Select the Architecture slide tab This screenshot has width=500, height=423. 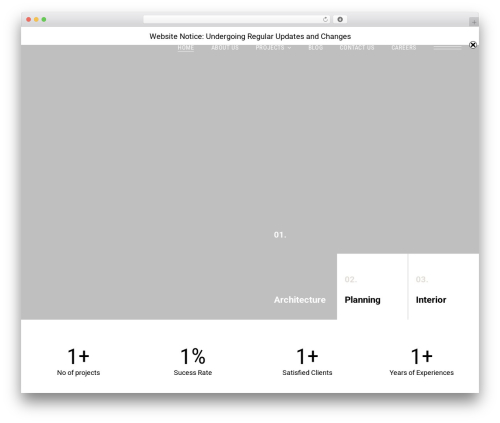pos(300,300)
